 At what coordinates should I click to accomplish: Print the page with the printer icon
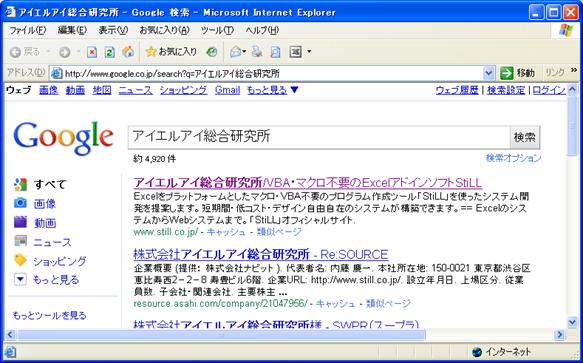pos(257,52)
